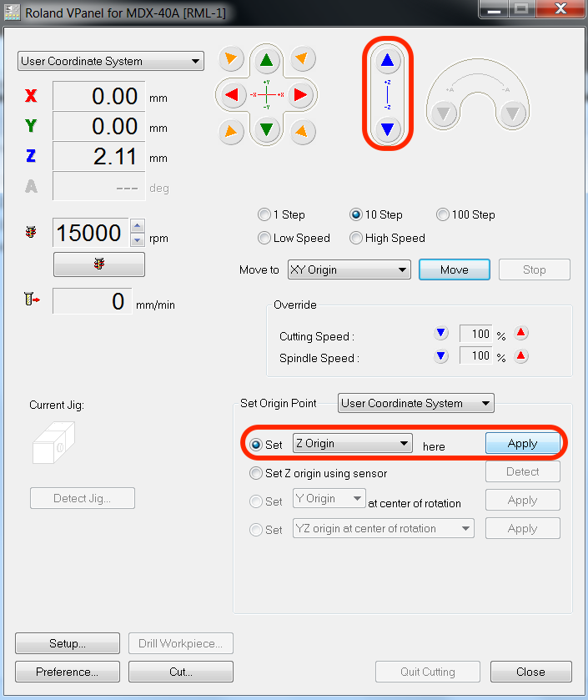Decrease Spindle Speed override
The height and width of the screenshot is (700, 588).
[440, 355]
